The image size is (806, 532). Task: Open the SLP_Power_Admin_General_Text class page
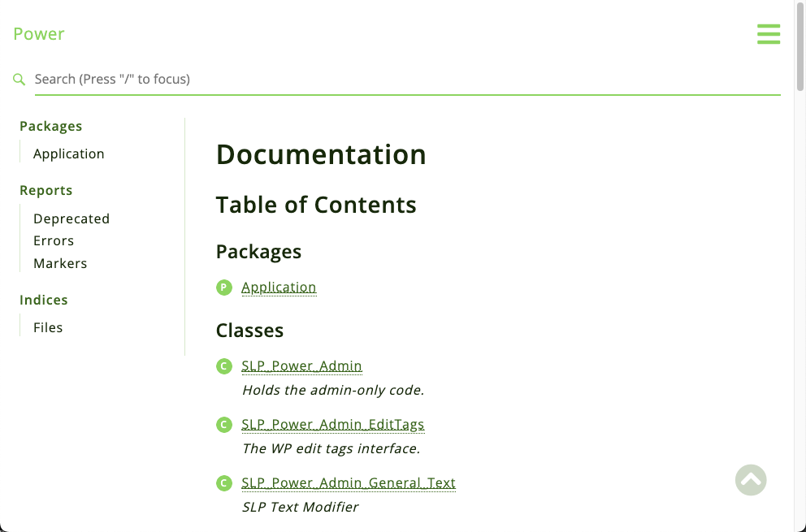click(348, 482)
